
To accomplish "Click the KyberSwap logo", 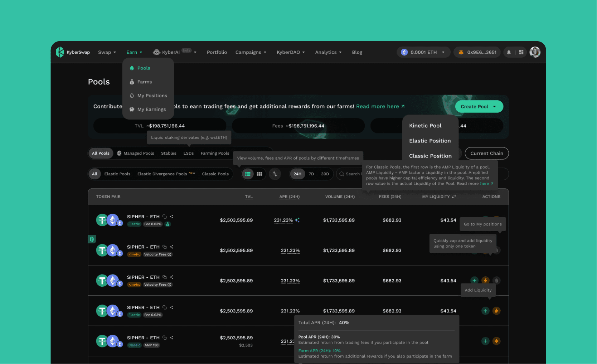I will (73, 52).
